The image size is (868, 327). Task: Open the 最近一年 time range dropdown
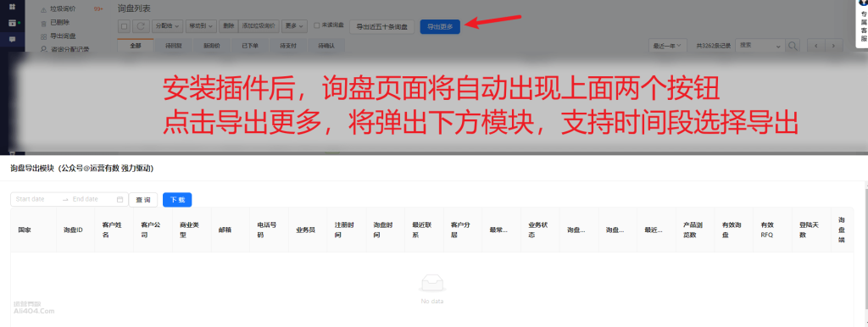point(668,46)
